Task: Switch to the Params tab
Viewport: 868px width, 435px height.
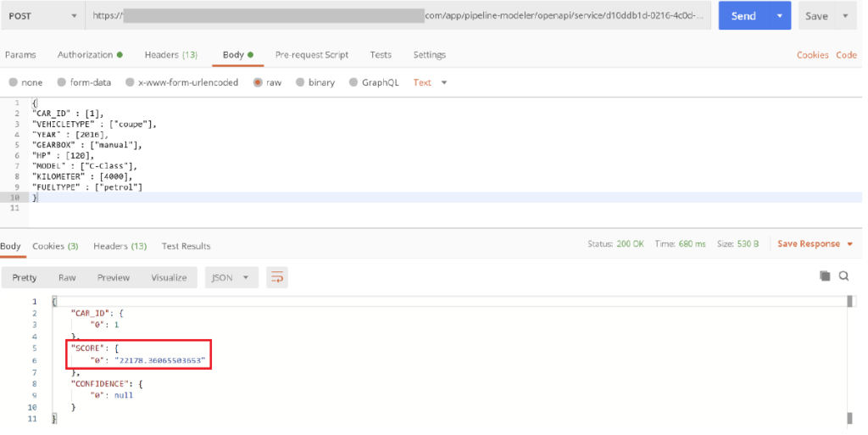Action: pos(20,55)
